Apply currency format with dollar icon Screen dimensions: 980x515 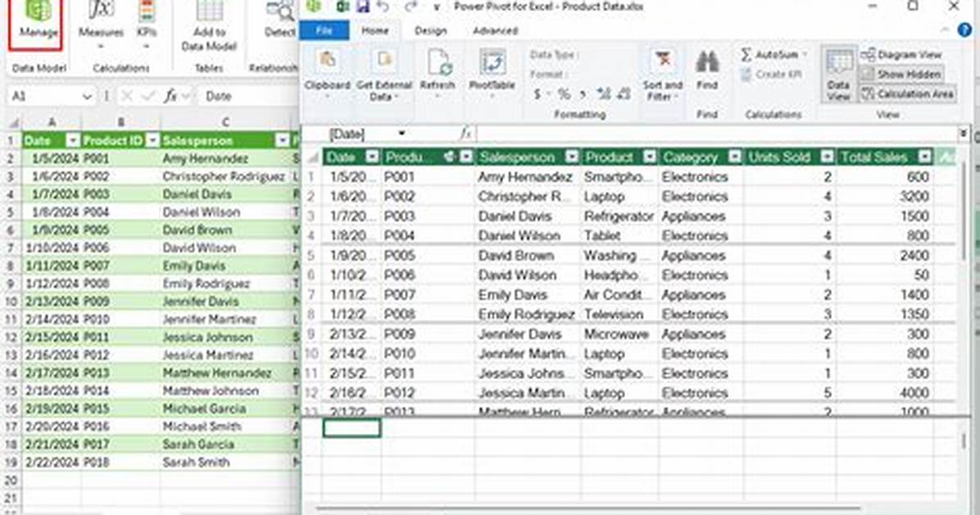[538, 93]
